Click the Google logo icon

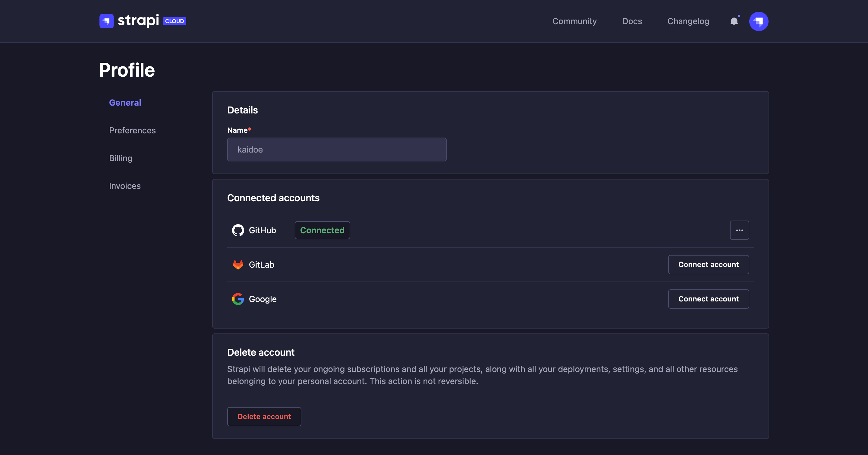238,299
